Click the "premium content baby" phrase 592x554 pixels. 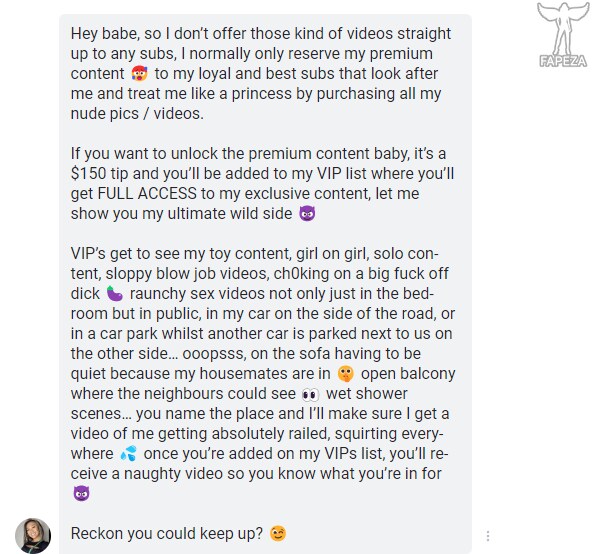coord(328,154)
